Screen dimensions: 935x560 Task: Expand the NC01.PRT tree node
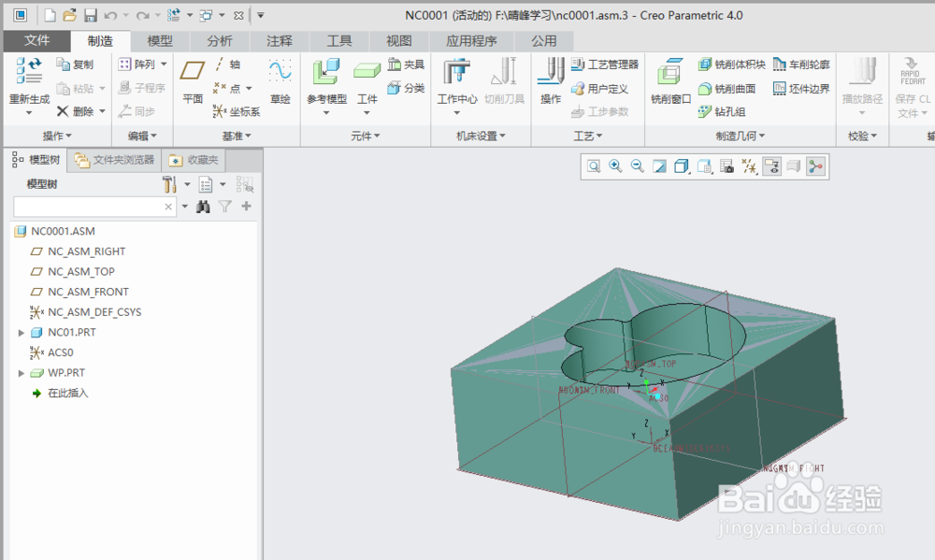pyautogui.click(x=22, y=332)
